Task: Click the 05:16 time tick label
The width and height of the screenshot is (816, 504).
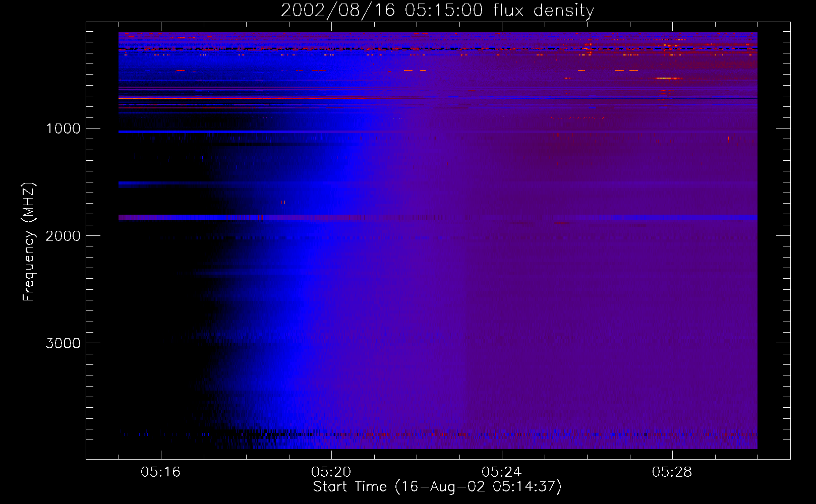Action: pyautogui.click(x=160, y=472)
